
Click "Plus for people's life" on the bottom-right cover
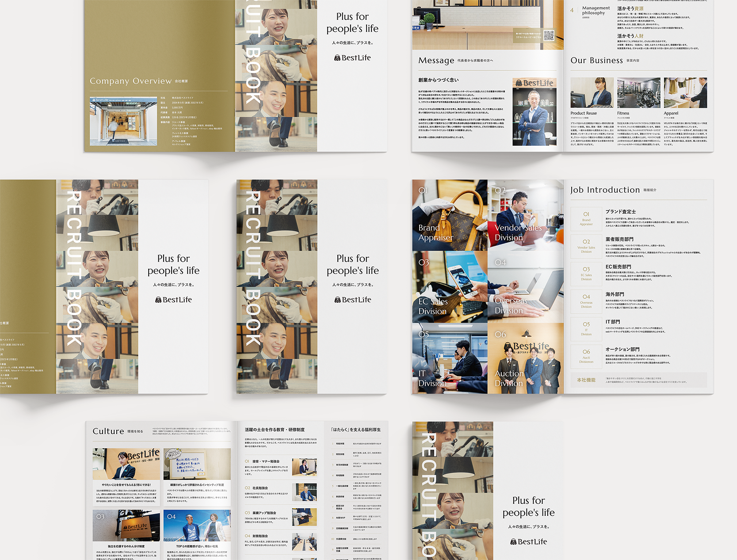pyautogui.click(x=529, y=507)
